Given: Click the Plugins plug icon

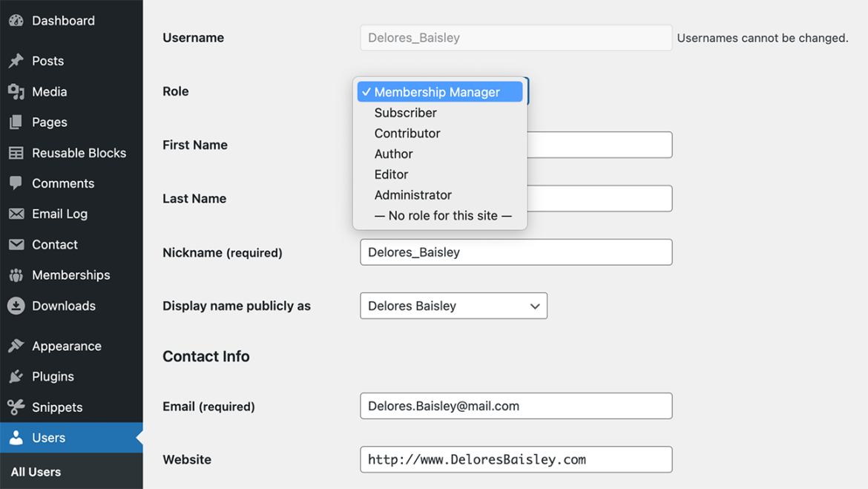Looking at the screenshot, I should click(16, 376).
